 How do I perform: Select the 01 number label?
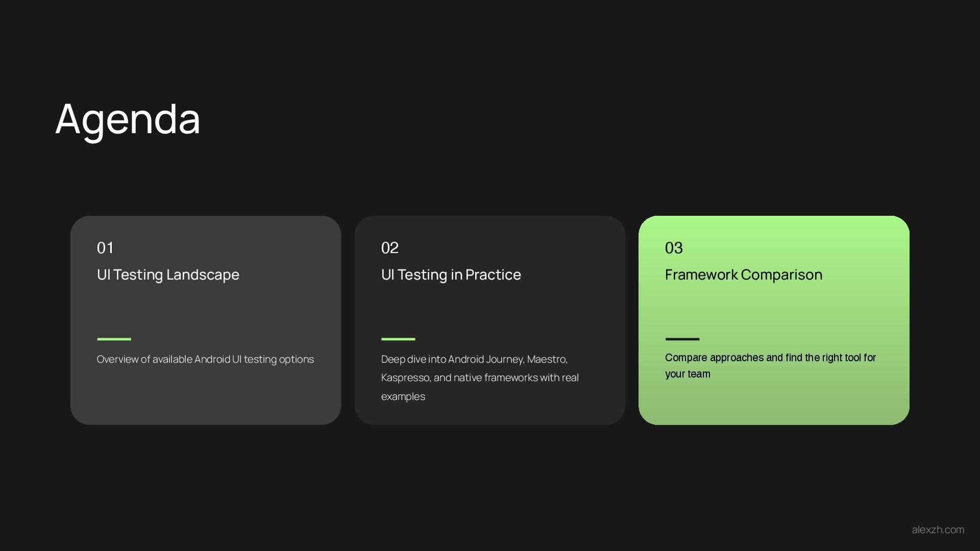105,248
